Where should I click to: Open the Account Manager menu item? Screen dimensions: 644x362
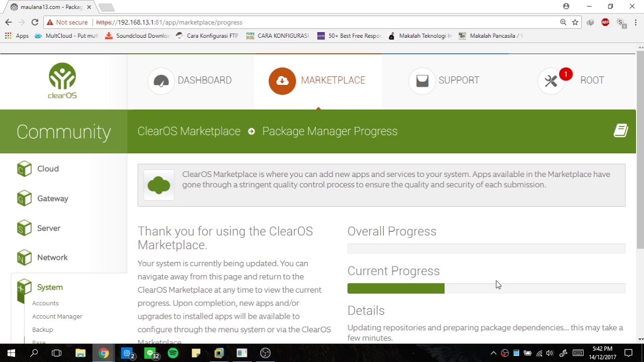57,316
